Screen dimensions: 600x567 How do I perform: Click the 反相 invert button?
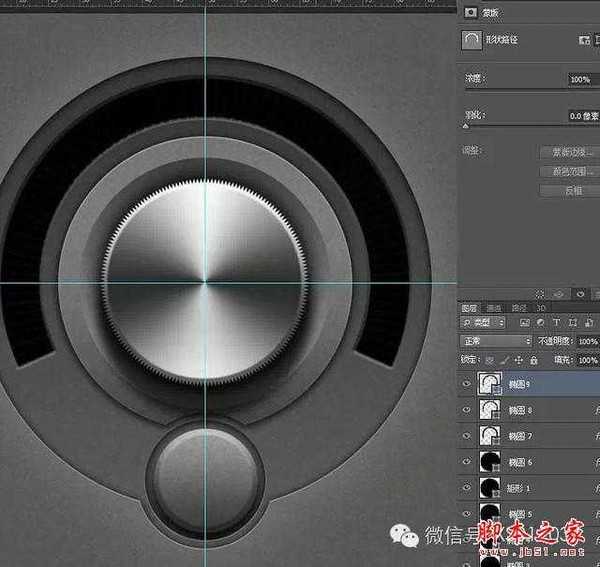tap(573, 189)
